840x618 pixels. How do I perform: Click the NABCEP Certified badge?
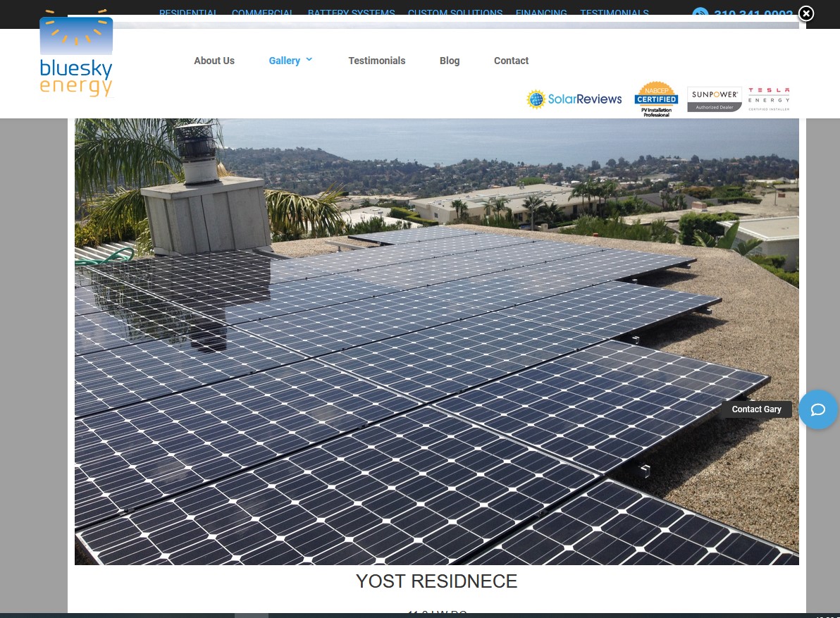[656, 99]
